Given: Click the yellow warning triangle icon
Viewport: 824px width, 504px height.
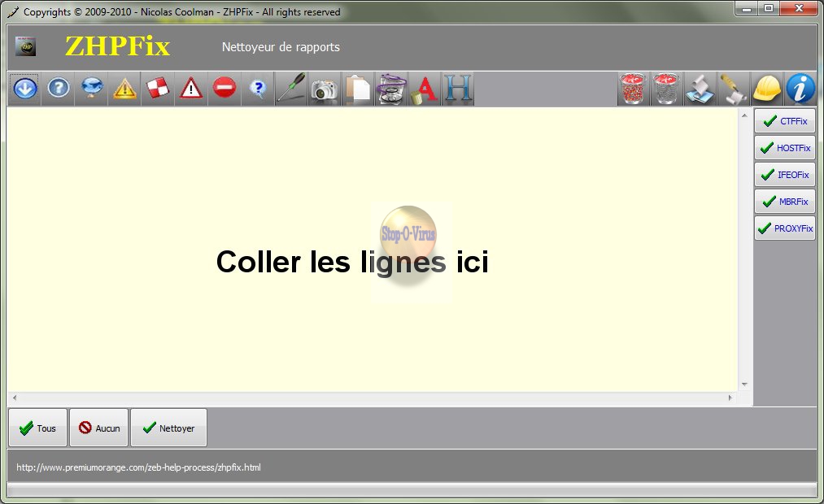Looking at the screenshot, I should 125,89.
